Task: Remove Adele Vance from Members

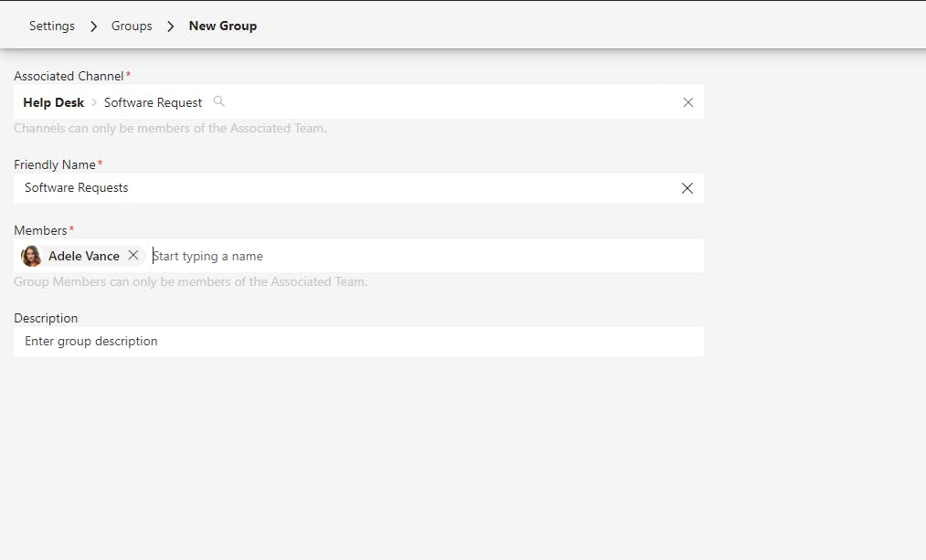Action: 133,256
